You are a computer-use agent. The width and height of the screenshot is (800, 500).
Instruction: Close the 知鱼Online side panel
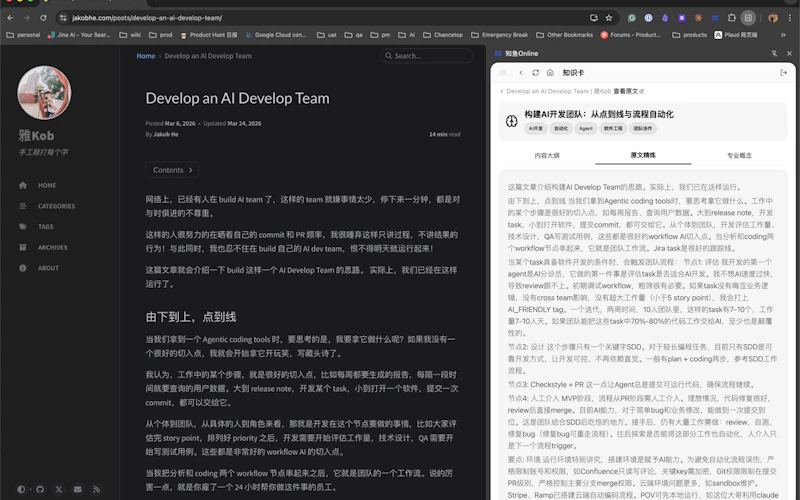pos(789,53)
